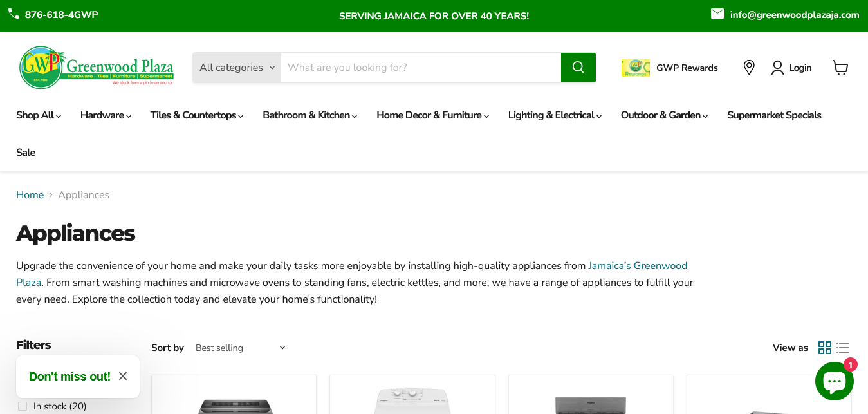The height and width of the screenshot is (414, 868).
Task: Open the Sale page
Action: pos(26,153)
